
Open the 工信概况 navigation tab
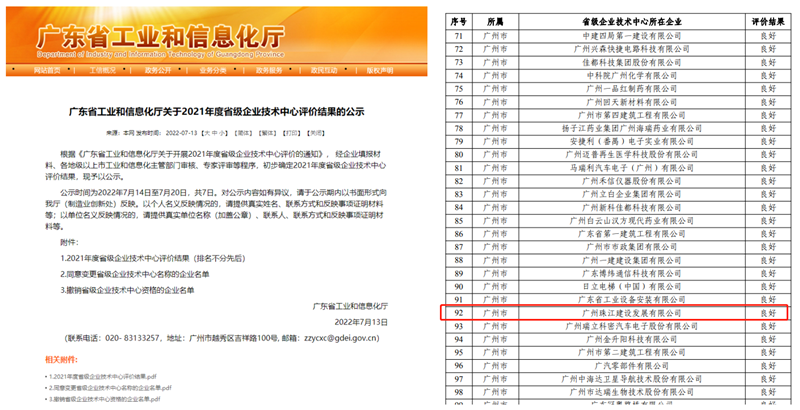coord(102,71)
